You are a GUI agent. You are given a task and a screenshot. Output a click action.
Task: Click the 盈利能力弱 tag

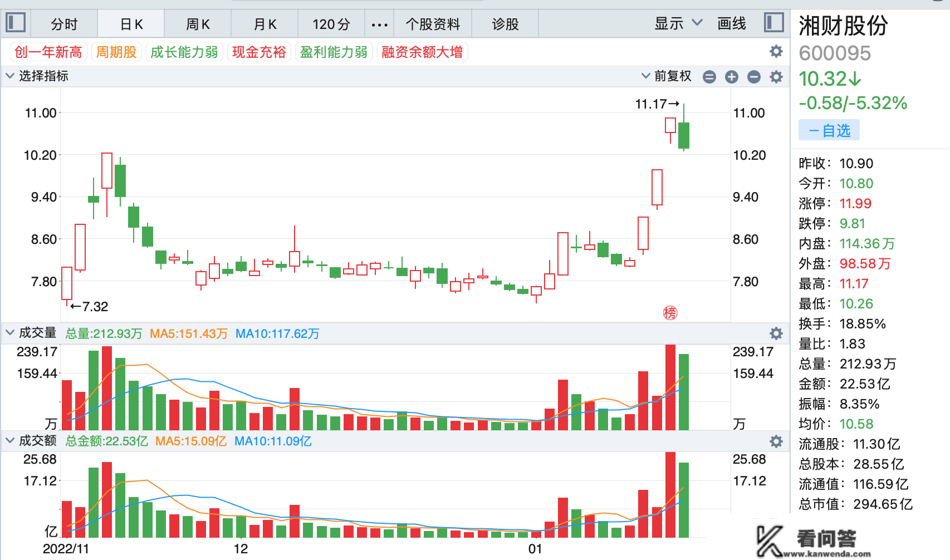coord(334,52)
